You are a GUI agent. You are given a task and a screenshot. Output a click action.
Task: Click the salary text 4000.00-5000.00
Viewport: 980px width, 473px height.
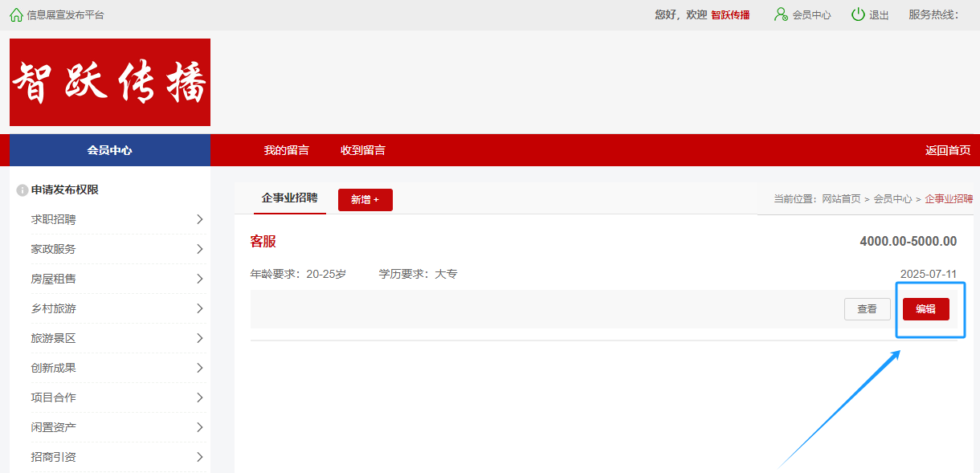point(908,242)
